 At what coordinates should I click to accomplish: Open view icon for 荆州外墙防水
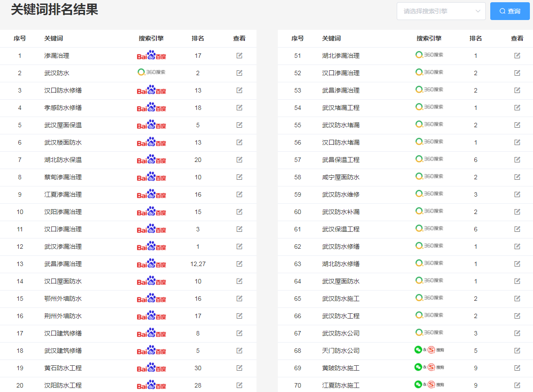239,315
